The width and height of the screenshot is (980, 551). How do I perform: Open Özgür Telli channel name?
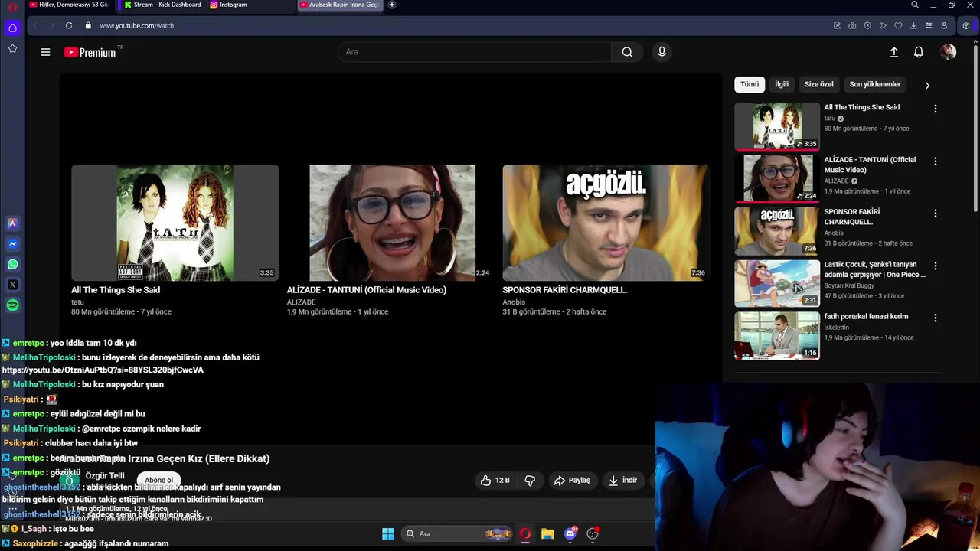105,476
